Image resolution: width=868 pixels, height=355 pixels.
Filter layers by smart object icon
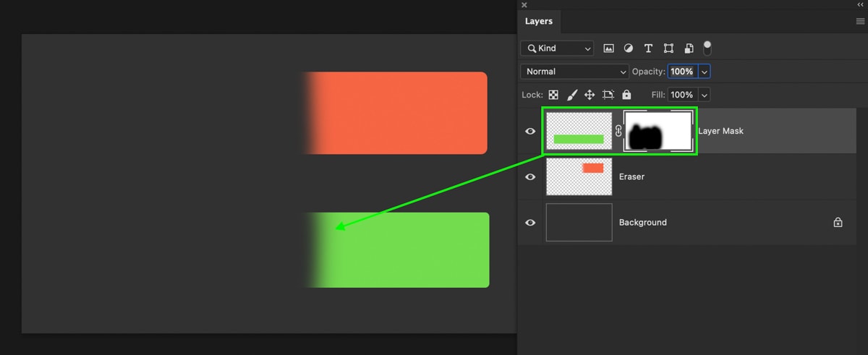[x=689, y=48]
